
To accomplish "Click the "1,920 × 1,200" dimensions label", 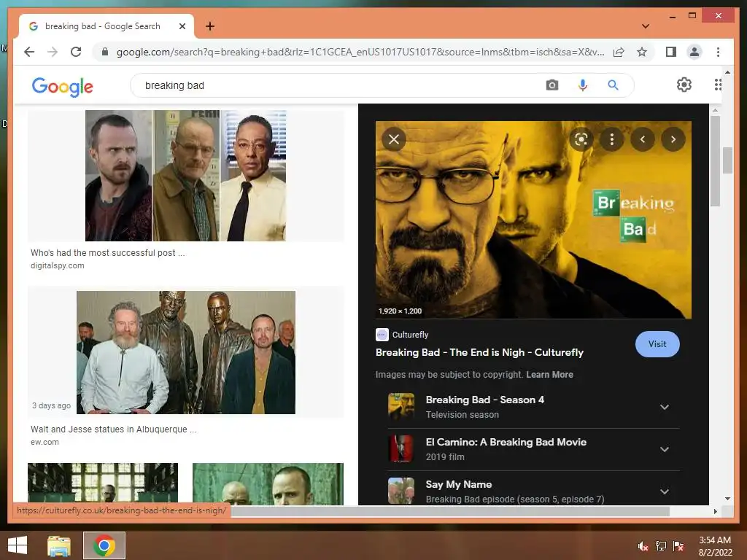I will pos(400,311).
